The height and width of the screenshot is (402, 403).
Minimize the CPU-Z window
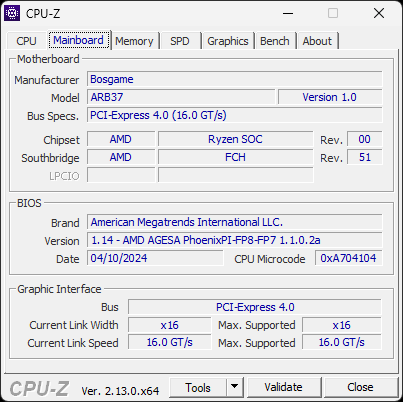(288, 13)
